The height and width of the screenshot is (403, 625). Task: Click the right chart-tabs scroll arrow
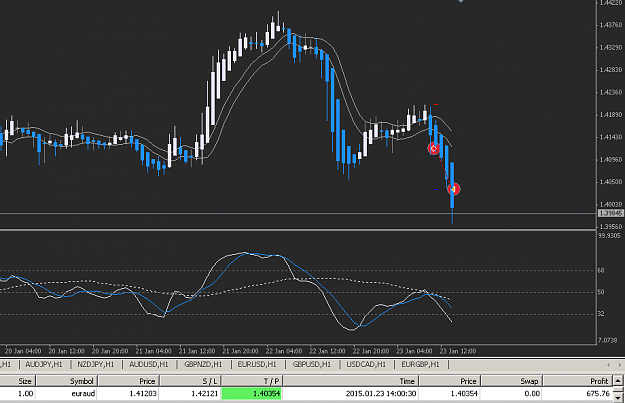pyautogui.click(x=619, y=365)
